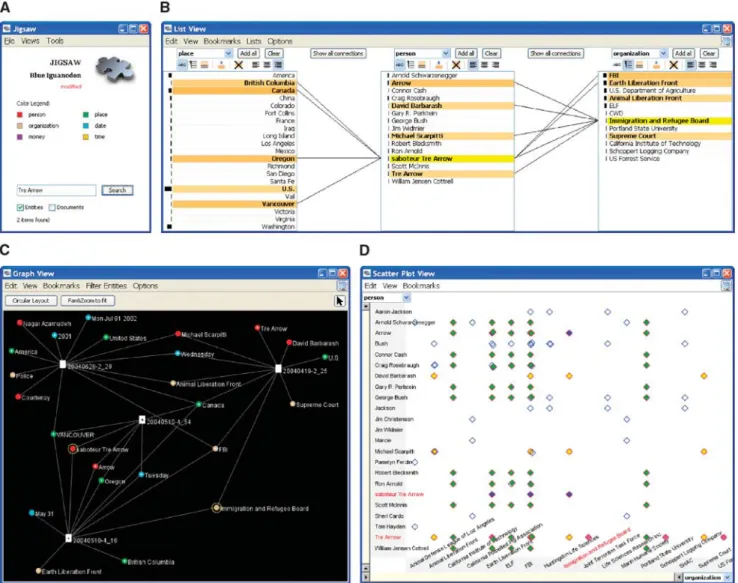Sort place list by connection strength icon

pyautogui.click(x=204, y=65)
